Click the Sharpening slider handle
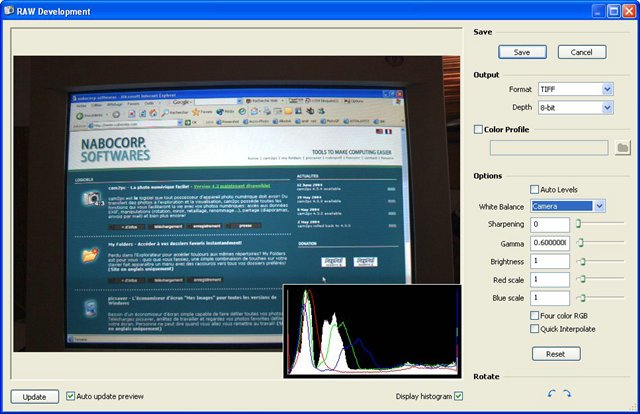 (578, 223)
